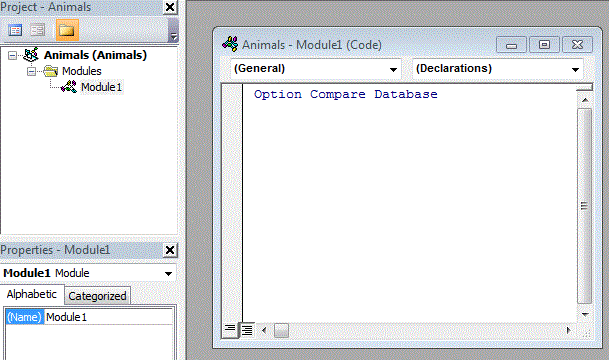The height and width of the screenshot is (360, 609).
Task: Click the Project - Animals pane title
Action: click(x=46, y=7)
